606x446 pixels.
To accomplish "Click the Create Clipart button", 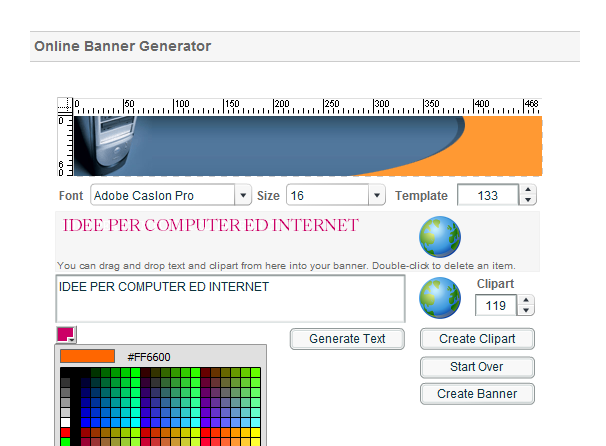I will pos(477,339).
